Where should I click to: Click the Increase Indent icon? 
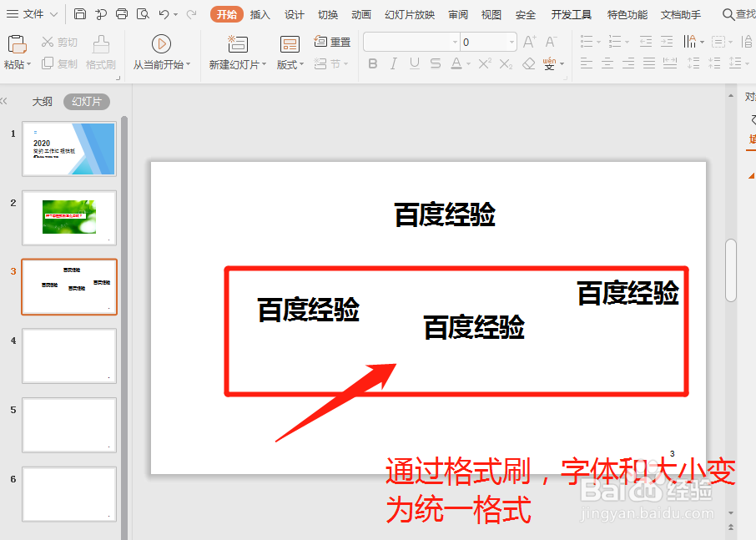667,42
